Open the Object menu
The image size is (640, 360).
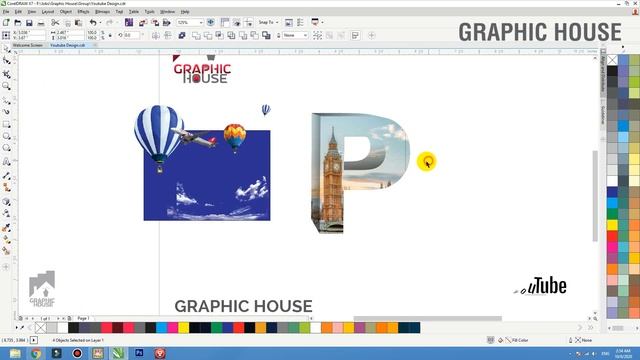click(66, 12)
